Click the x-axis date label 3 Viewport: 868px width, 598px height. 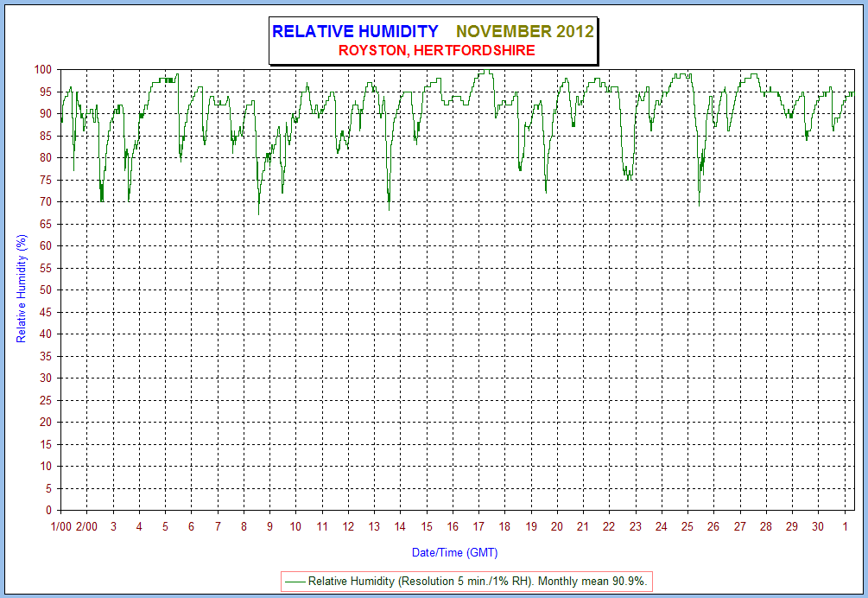pyautogui.click(x=113, y=526)
